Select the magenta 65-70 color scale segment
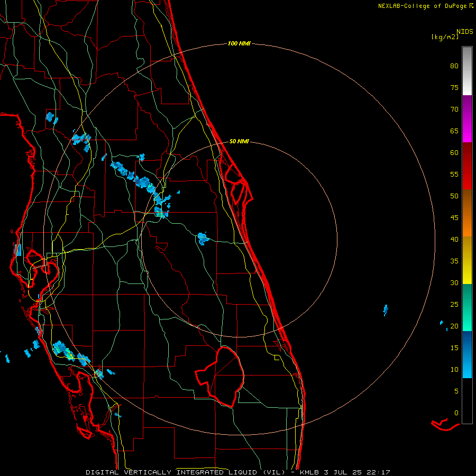 pos(467,119)
